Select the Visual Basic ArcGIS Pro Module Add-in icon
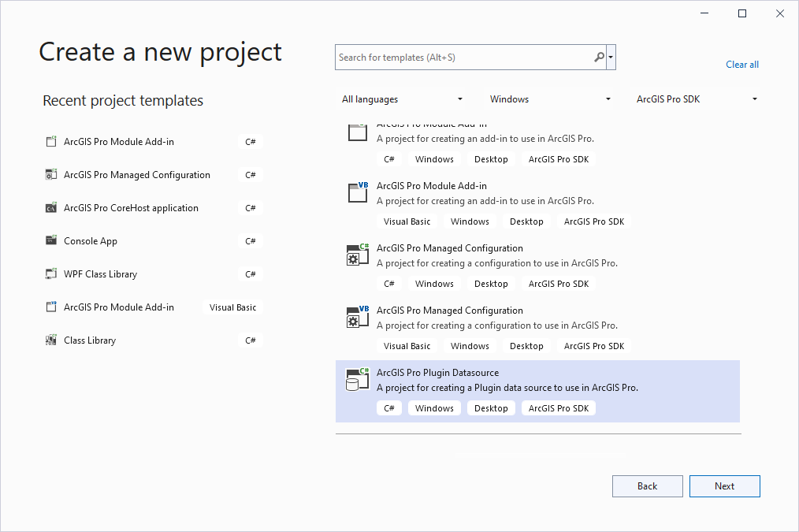This screenshot has height=532, width=799. pyautogui.click(x=51, y=307)
